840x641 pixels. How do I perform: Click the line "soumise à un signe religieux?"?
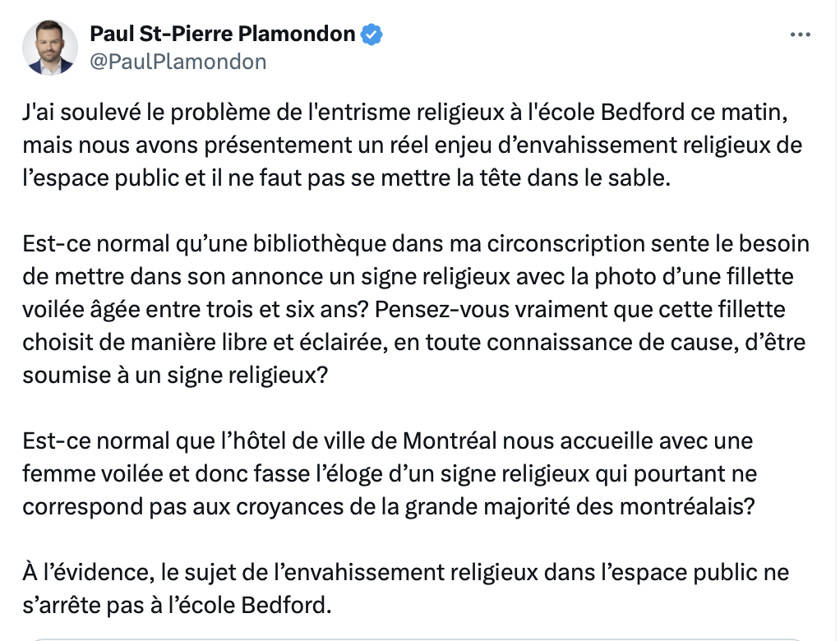tap(174, 376)
